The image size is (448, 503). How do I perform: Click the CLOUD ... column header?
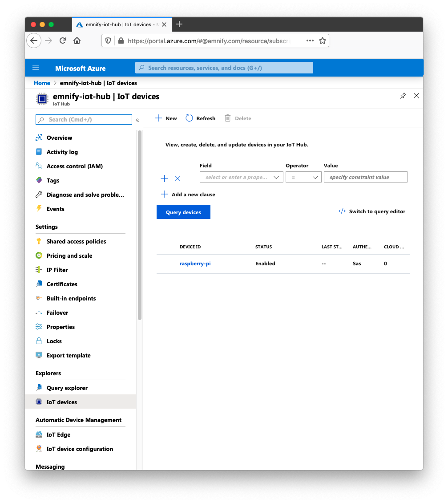pos(394,247)
